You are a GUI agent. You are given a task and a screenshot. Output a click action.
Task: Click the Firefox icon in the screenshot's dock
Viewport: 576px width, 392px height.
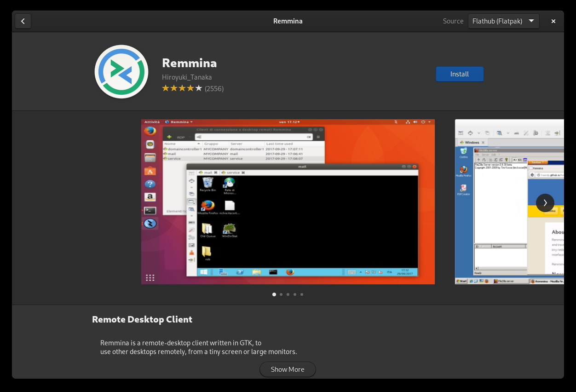[150, 131]
